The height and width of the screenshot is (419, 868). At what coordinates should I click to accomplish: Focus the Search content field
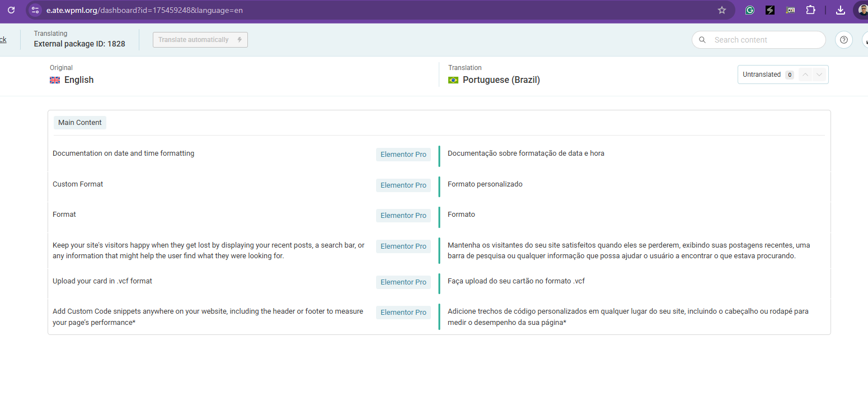tap(759, 40)
